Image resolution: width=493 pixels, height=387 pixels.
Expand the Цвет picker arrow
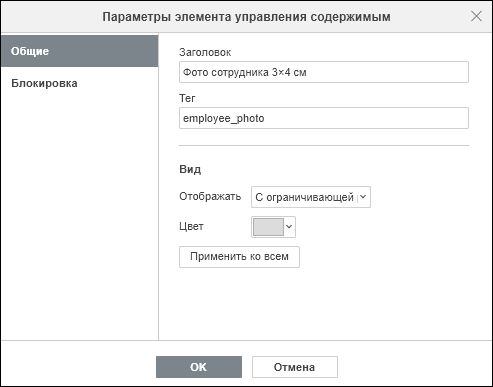[x=289, y=227]
